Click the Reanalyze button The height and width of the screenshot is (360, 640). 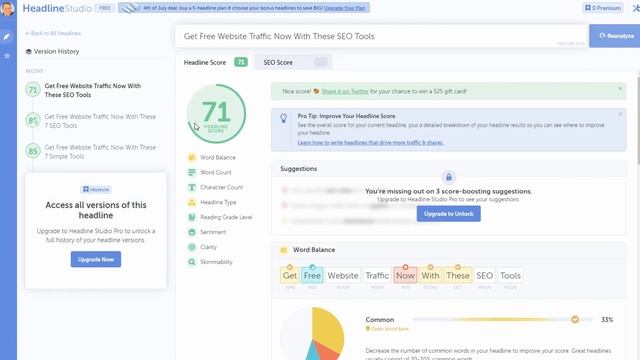616,36
